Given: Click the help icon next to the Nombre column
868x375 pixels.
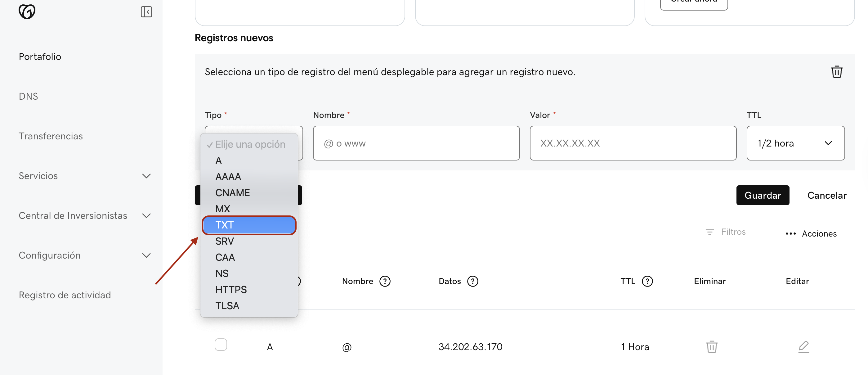Looking at the screenshot, I should pyautogui.click(x=385, y=281).
